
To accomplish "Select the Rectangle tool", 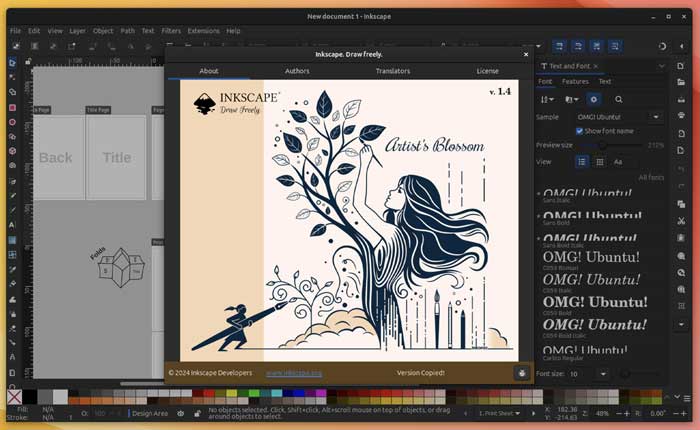I will pyautogui.click(x=12, y=107).
